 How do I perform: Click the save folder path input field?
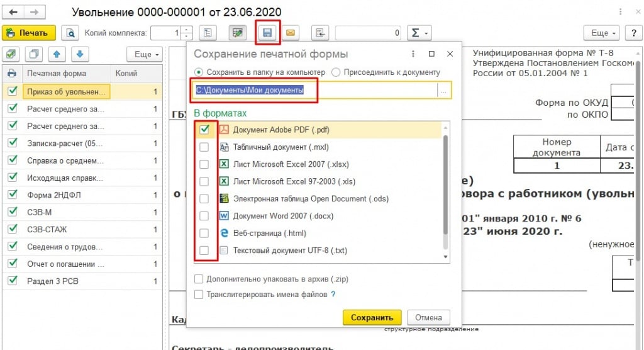314,91
